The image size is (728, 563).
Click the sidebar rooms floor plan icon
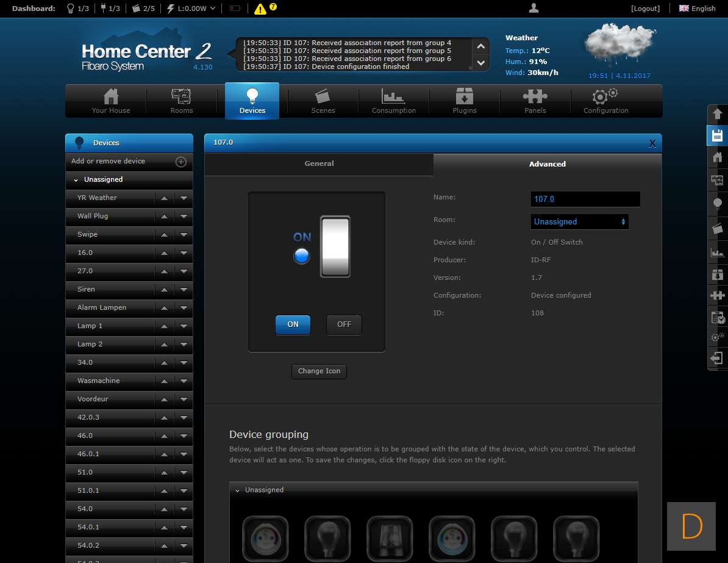(717, 180)
